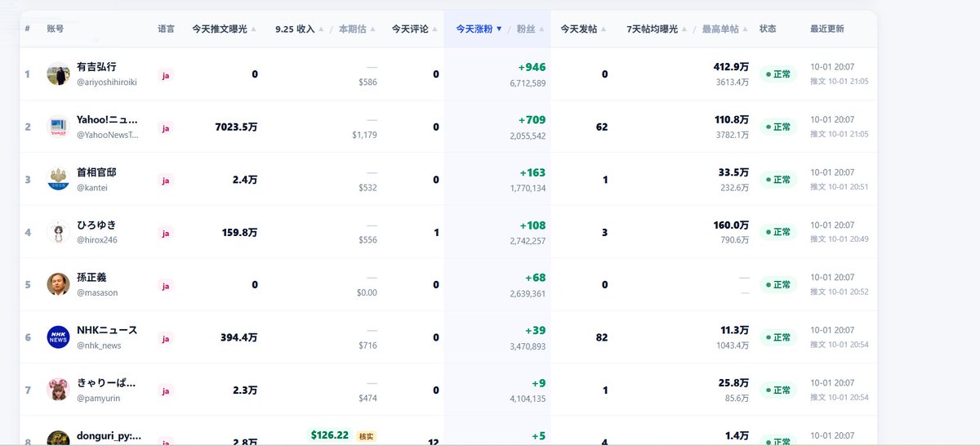Click the ja language badge for 有吉弘行

pyautogui.click(x=166, y=75)
